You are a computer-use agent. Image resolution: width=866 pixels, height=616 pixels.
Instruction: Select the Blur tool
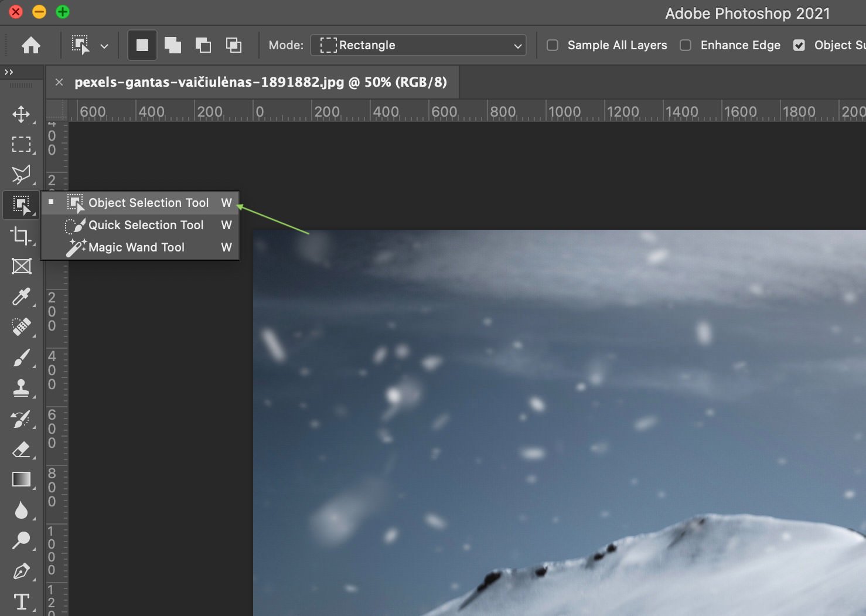point(22,510)
